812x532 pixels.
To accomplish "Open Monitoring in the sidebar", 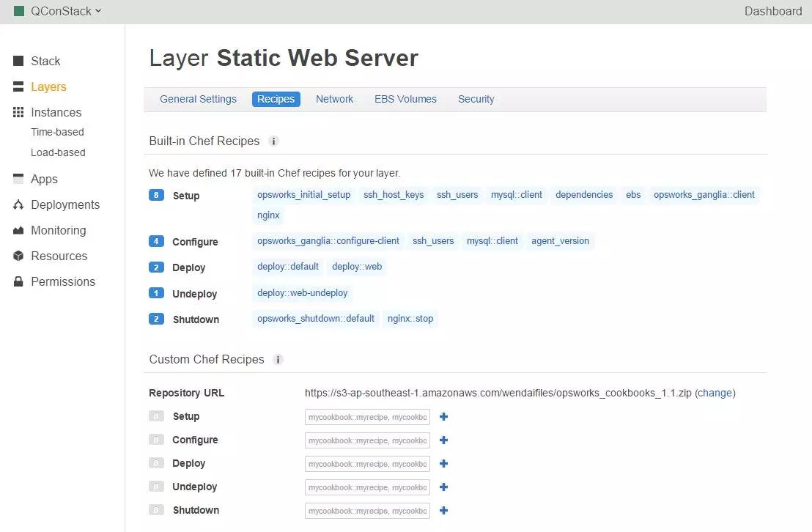I will point(59,231).
